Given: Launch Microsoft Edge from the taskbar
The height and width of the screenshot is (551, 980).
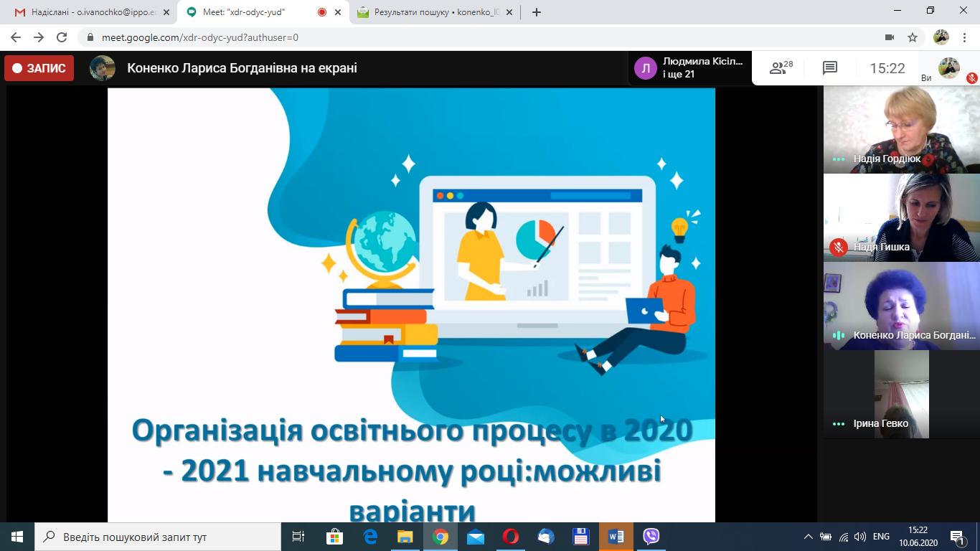Looking at the screenshot, I should (370, 537).
